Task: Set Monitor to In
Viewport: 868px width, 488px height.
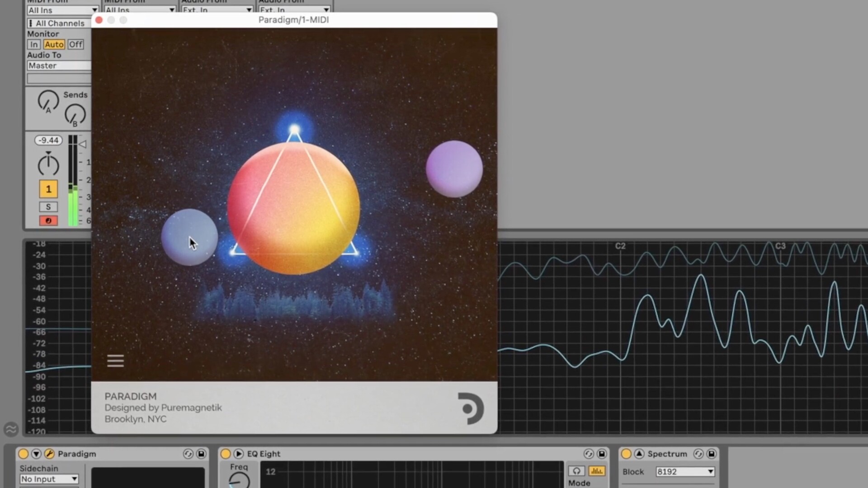Action: [x=34, y=44]
